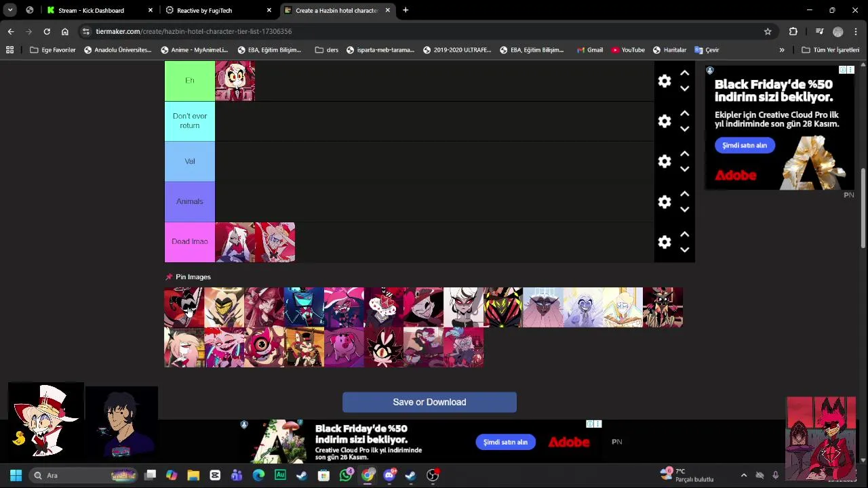Reload the tiermaker page
The width and height of the screenshot is (868, 488).
coord(47,31)
